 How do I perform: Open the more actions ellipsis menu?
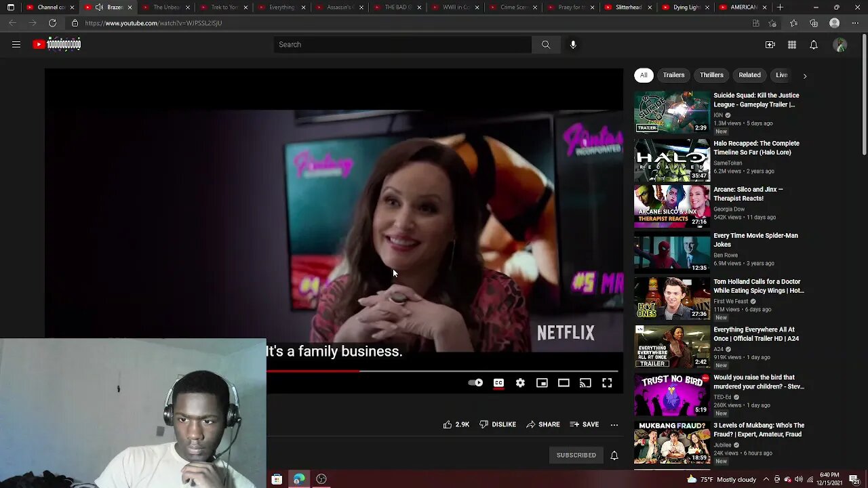[x=614, y=424]
